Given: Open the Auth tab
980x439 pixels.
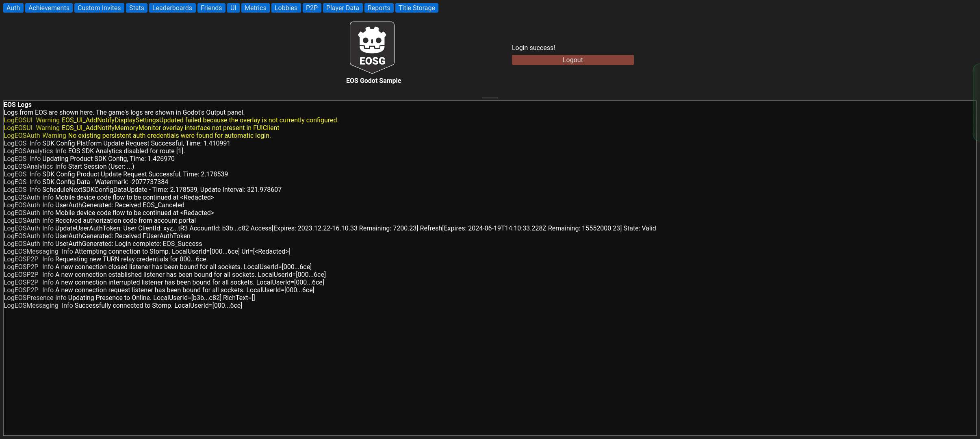Looking at the screenshot, I should point(13,8).
